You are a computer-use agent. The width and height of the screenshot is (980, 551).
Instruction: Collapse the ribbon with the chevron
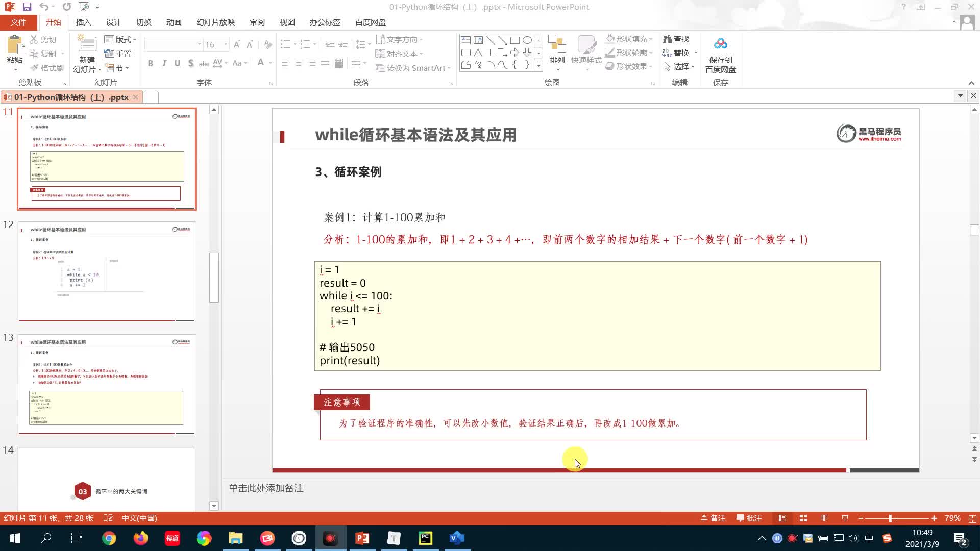tap(971, 83)
